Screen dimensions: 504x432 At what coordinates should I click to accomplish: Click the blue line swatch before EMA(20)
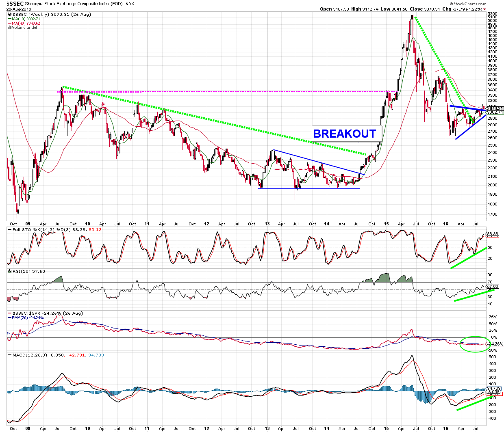10,318
